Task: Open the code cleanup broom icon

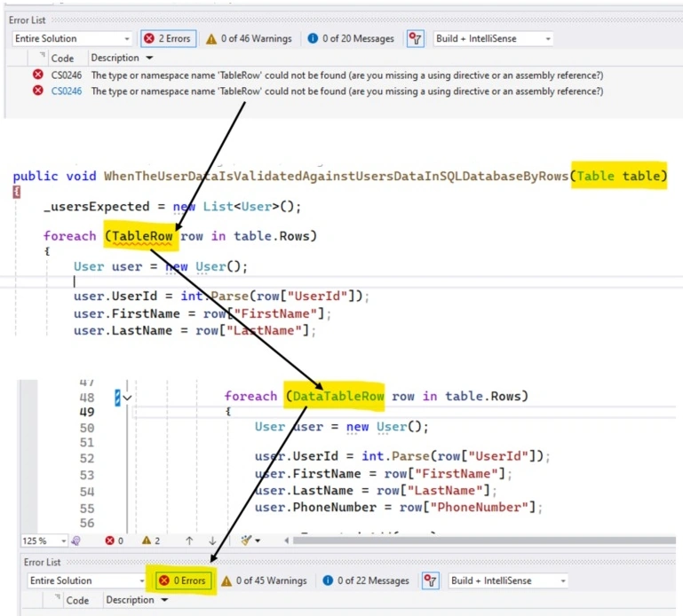Action: (250, 541)
